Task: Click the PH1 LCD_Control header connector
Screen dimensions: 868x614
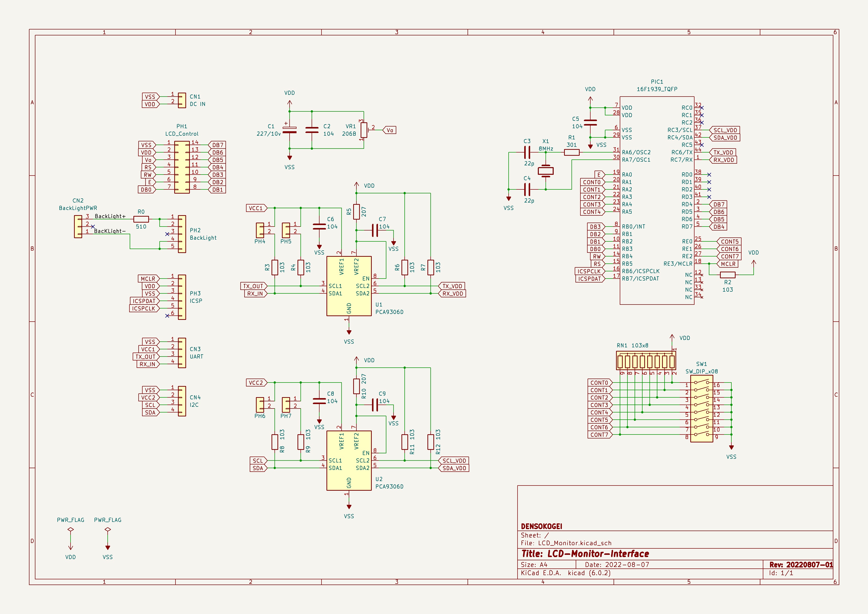Action: (x=182, y=167)
